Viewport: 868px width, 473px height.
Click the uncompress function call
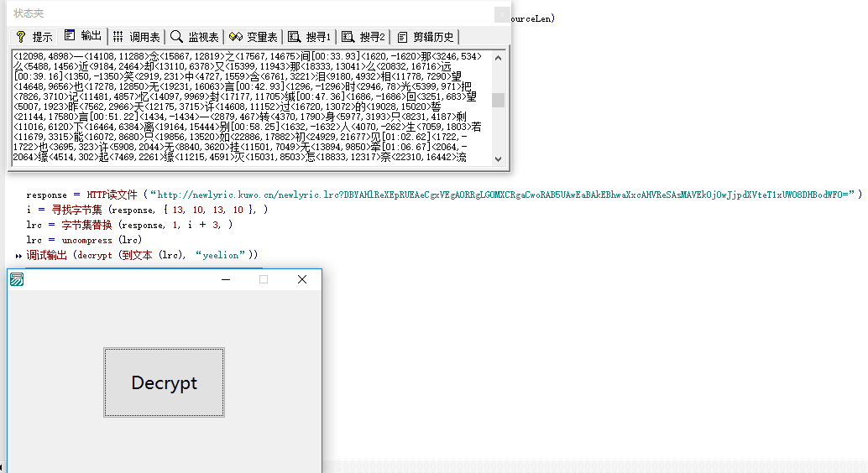[x=87, y=240]
